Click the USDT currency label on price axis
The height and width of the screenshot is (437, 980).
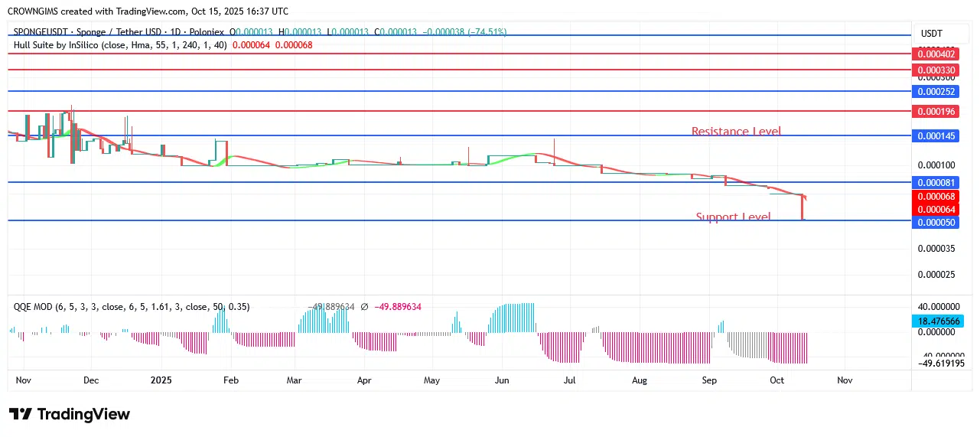931,34
